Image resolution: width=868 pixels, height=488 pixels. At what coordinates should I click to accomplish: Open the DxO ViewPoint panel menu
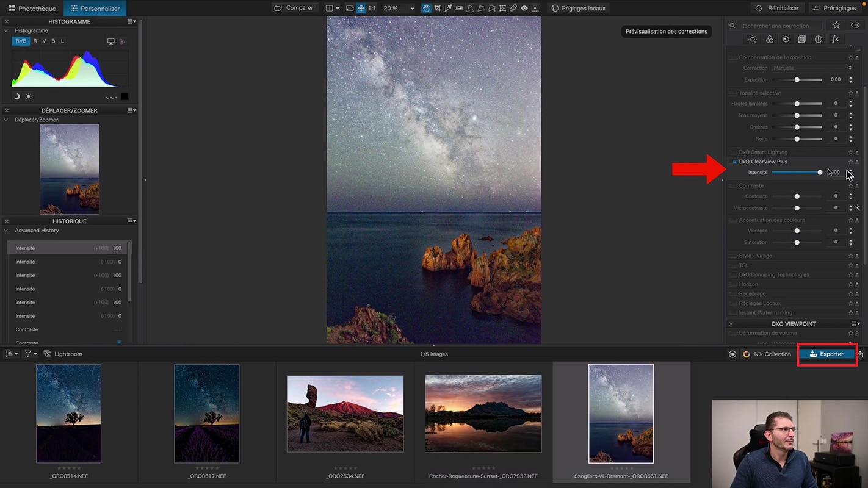pos(856,324)
